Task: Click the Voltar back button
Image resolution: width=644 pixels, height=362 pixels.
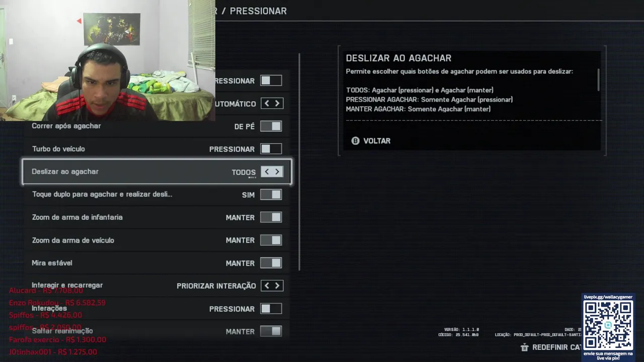Action: (x=371, y=141)
